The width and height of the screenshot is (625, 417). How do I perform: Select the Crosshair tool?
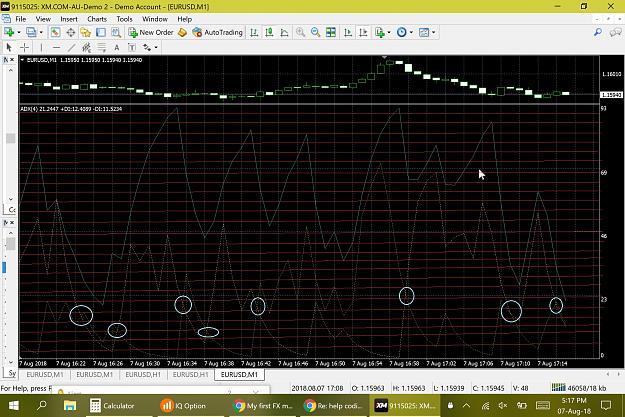point(24,47)
